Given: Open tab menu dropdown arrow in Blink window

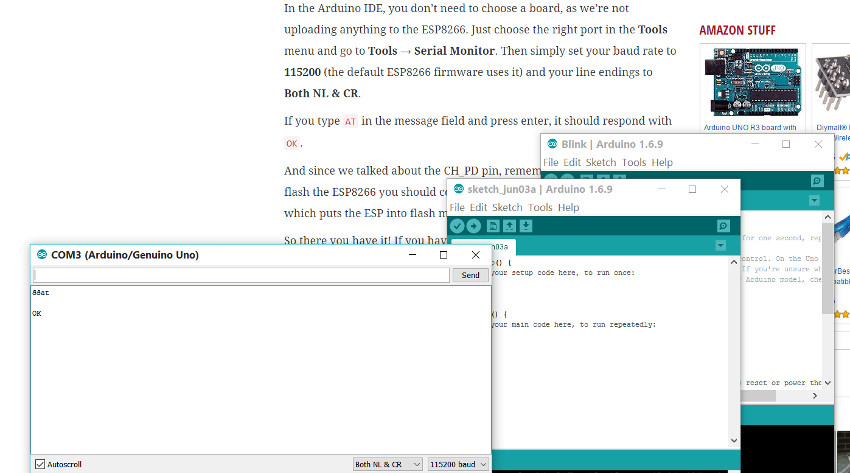Looking at the screenshot, I should pos(814,201).
